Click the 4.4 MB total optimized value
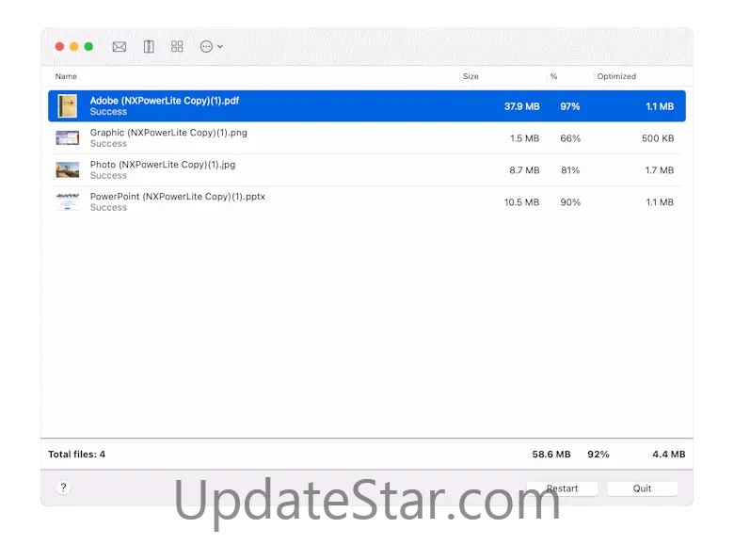This screenshot has height=560, width=734. click(669, 455)
